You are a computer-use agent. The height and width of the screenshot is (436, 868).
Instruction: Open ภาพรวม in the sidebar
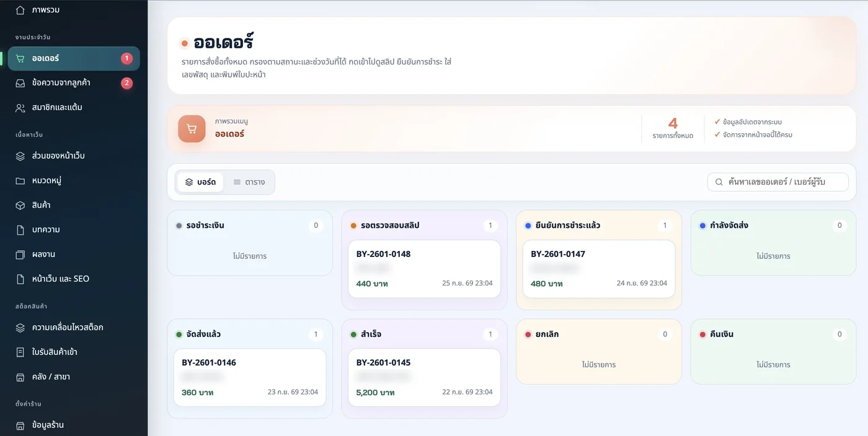point(74,10)
